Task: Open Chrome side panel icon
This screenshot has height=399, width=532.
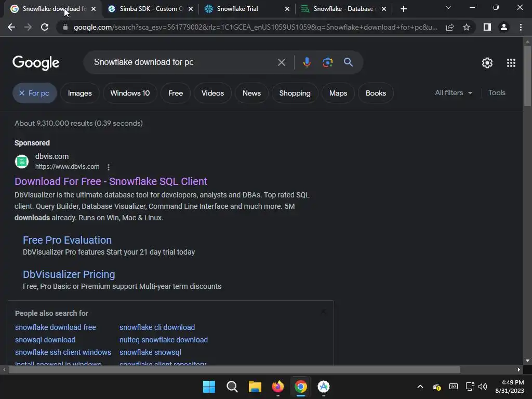Action: click(487, 27)
